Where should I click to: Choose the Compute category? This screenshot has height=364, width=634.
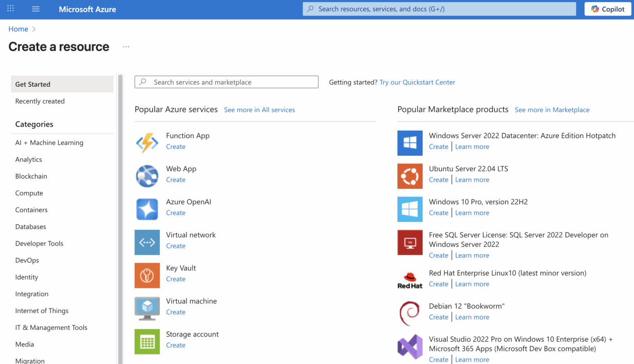29,193
